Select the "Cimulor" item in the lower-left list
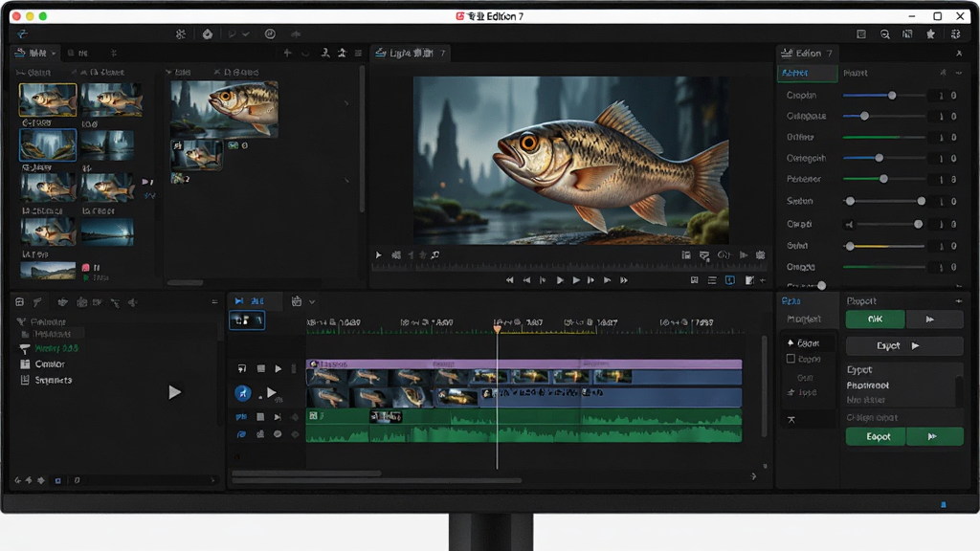 (50, 364)
